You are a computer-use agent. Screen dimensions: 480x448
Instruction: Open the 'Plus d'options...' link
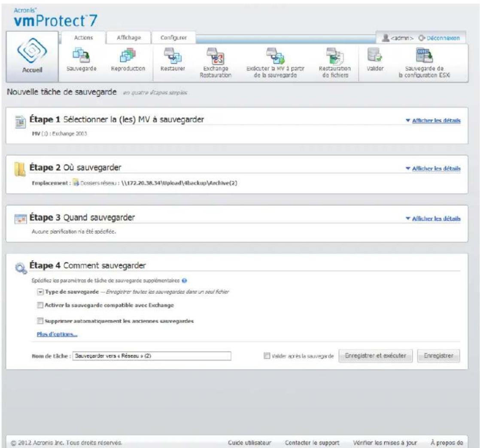click(x=57, y=334)
